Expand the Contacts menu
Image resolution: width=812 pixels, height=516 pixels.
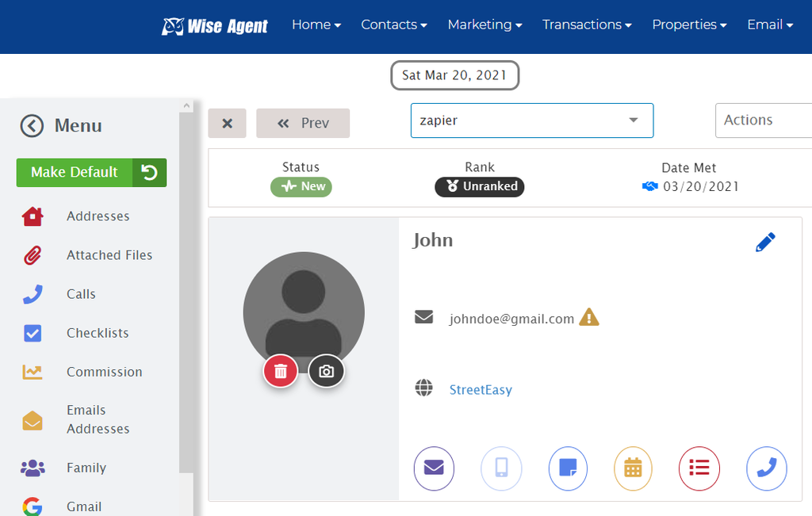pyautogui.click(x=393, y=25)
